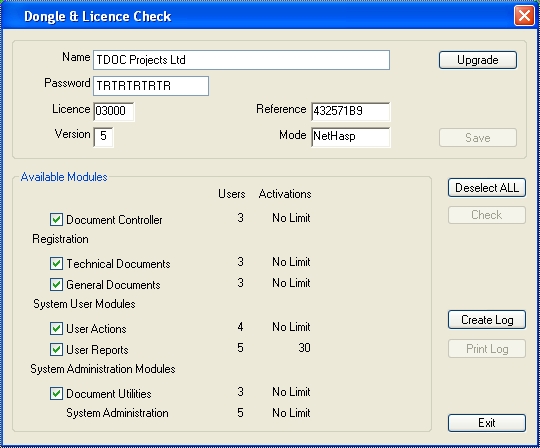Click the User Actions users value 4
The image size is (540, 448).
click(x=240, y=327)
